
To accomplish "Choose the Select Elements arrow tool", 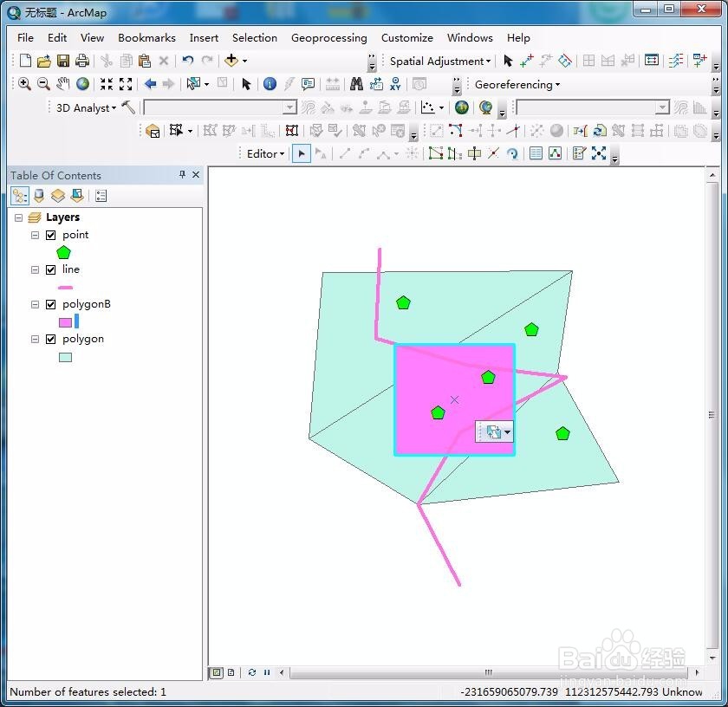I will click(x=246, y=84).
